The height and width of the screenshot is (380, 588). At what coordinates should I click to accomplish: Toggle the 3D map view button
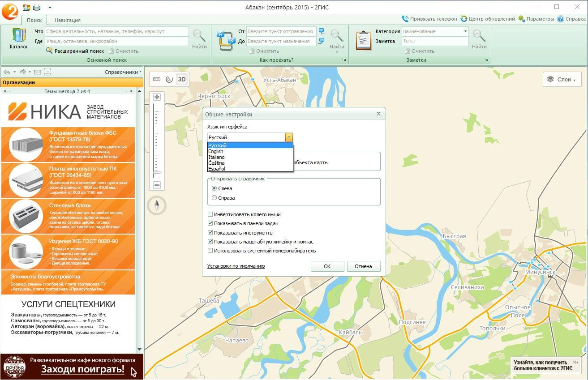click(x=181, y=79)
